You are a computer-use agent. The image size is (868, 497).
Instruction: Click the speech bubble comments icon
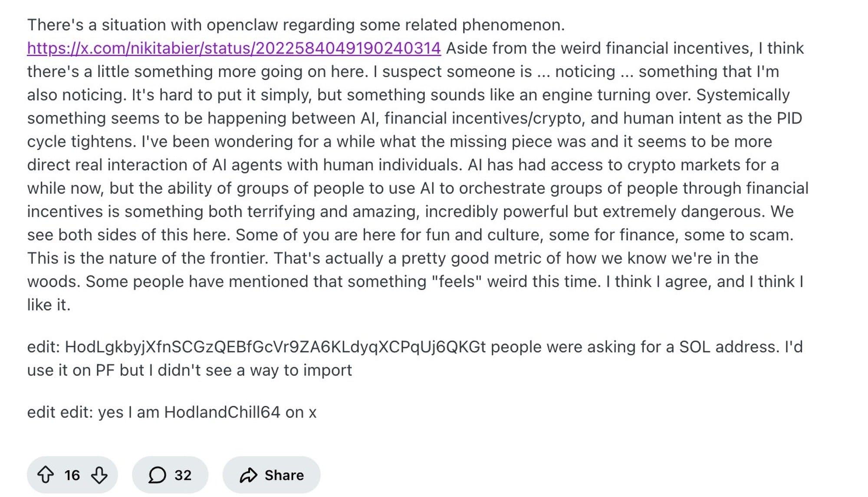157,475
